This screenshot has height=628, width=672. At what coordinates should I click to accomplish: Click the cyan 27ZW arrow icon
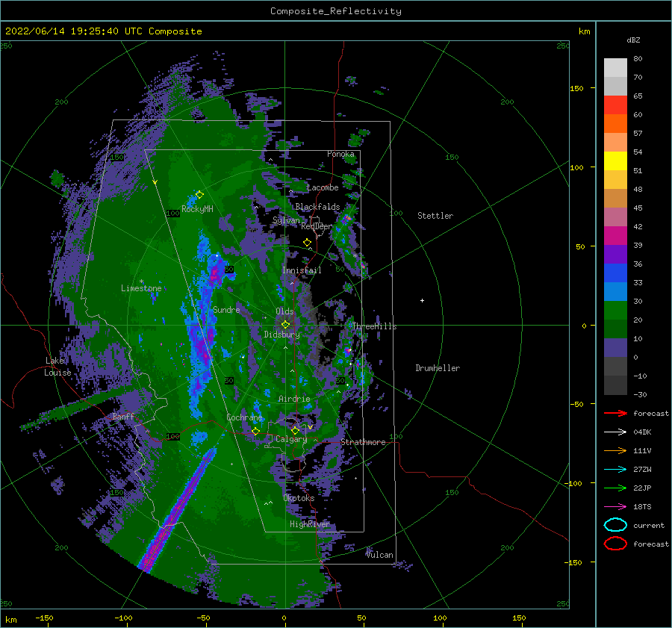pos(615,470)
